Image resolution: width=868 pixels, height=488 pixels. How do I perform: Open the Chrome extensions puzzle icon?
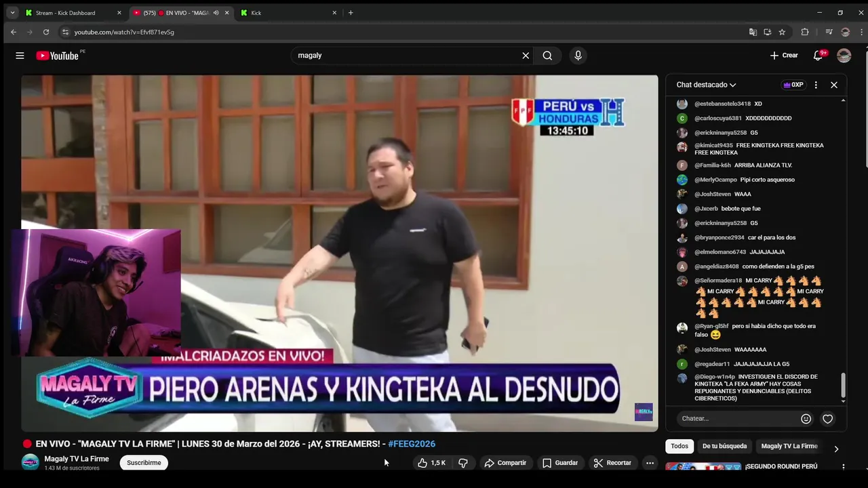[x=805, y=32]
